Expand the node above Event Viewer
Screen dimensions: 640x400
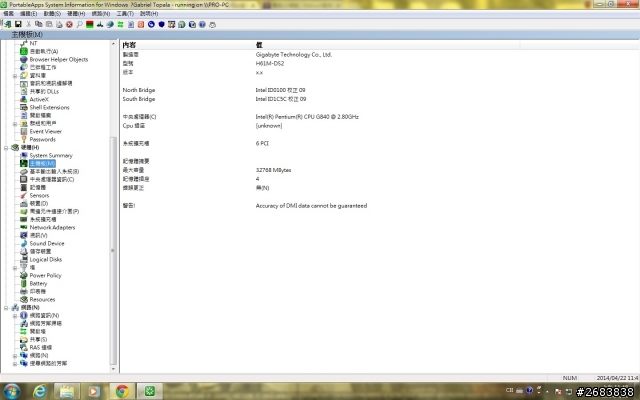pyautogui.click(x=15, y=124)
